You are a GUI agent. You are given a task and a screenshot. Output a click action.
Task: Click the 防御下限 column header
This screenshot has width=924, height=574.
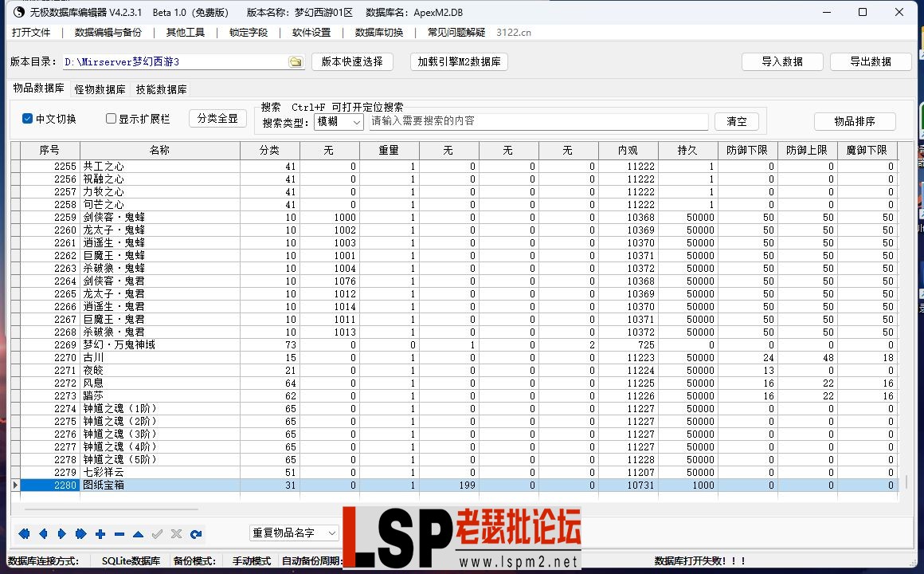tap(747, 151)
